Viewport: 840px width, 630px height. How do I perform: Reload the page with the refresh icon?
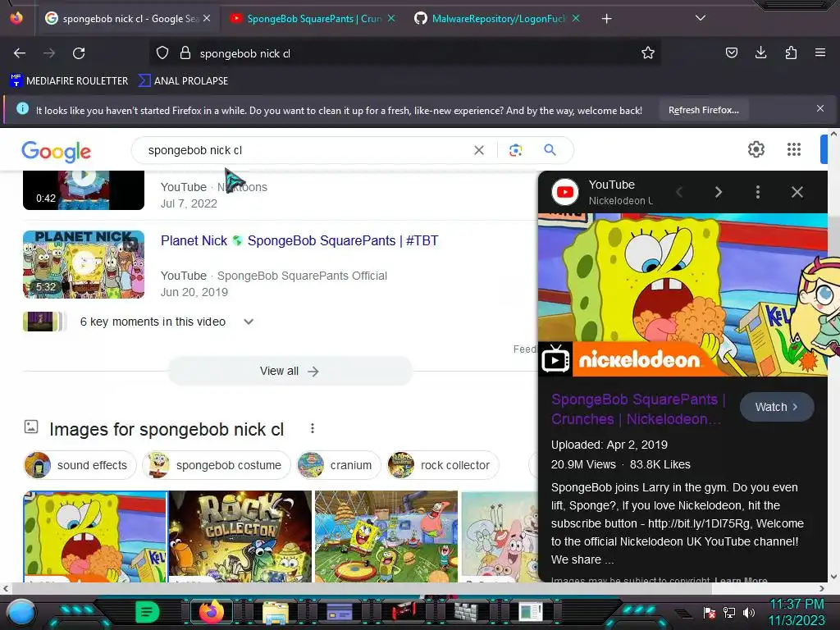pos(79,53)
